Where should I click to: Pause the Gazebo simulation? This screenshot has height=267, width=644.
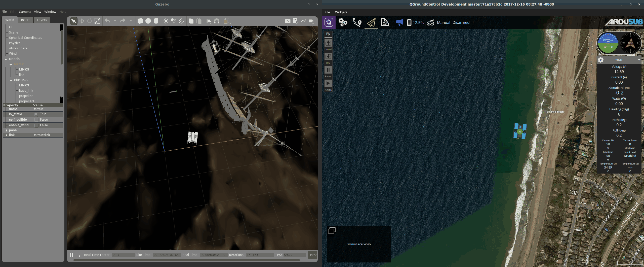point(71,255)
